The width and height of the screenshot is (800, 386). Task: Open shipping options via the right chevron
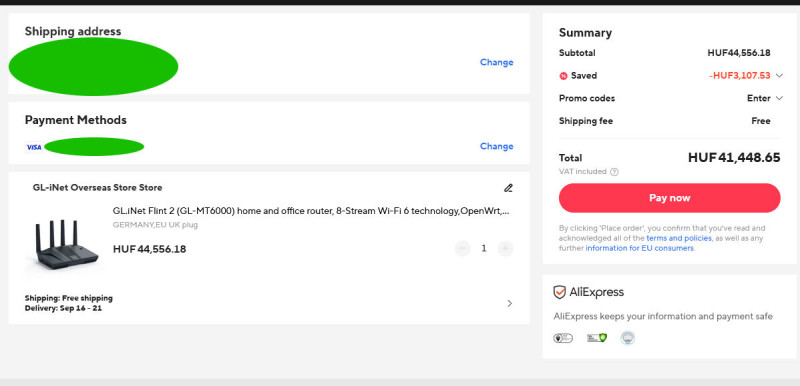pyautogui.click(x=509, y=303)
